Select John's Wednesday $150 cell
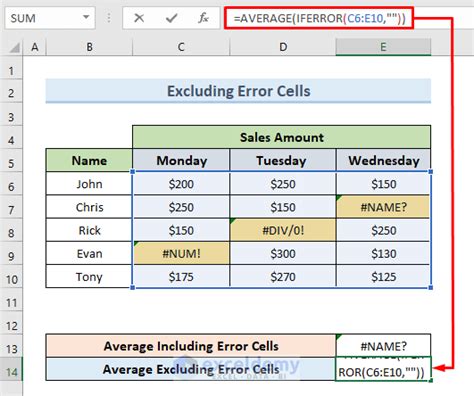The image size is (474, 396). pyautogui.click(x=383, y=184)
